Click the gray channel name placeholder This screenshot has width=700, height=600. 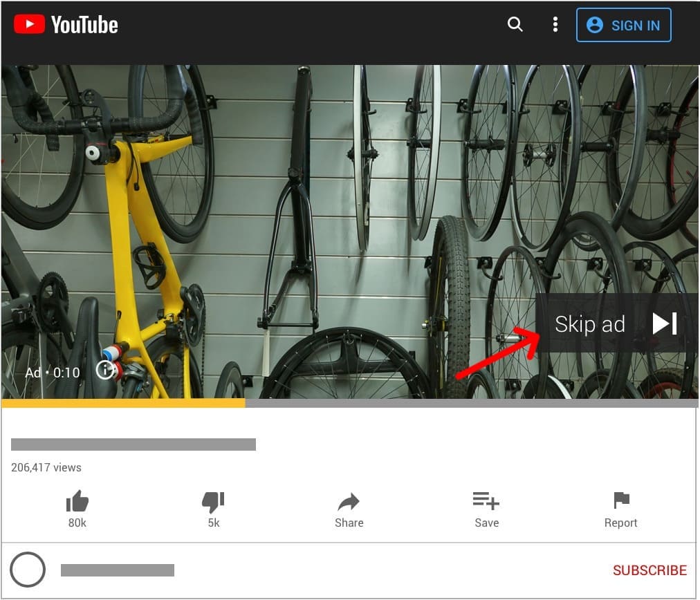point(118,570)
